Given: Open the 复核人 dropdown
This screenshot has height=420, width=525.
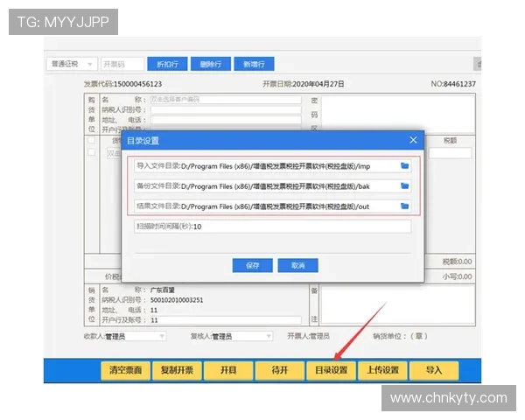Looking at the screenshot, I should point(242,336).
